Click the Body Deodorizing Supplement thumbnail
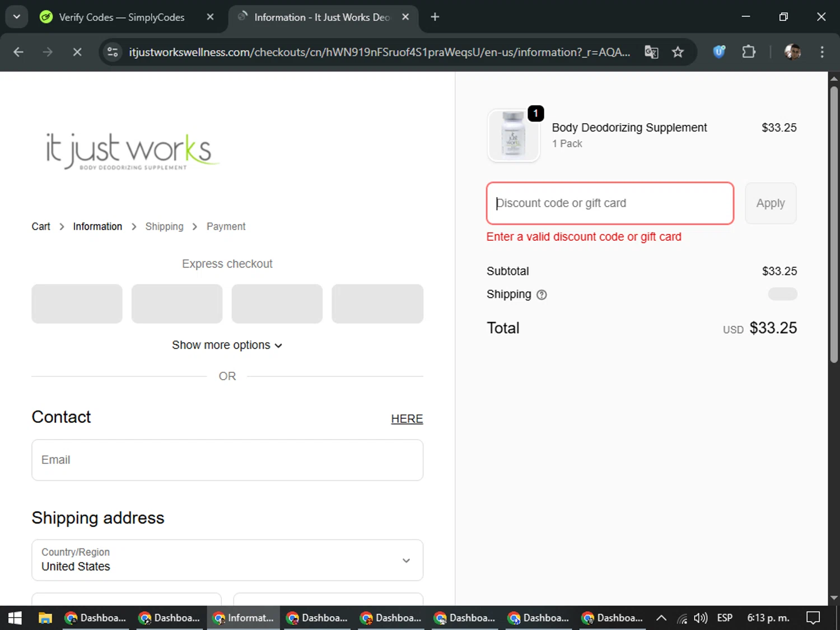 (x=514, y=136)
